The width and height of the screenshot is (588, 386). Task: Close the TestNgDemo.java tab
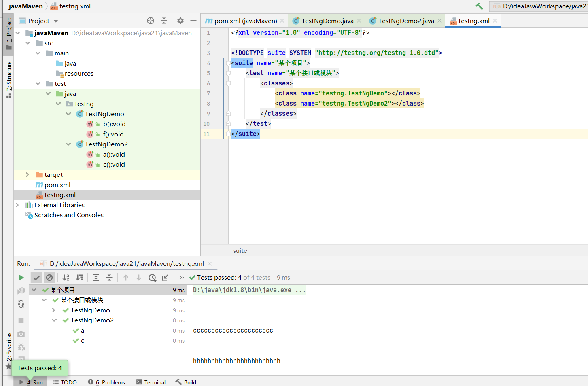[359, 21]
